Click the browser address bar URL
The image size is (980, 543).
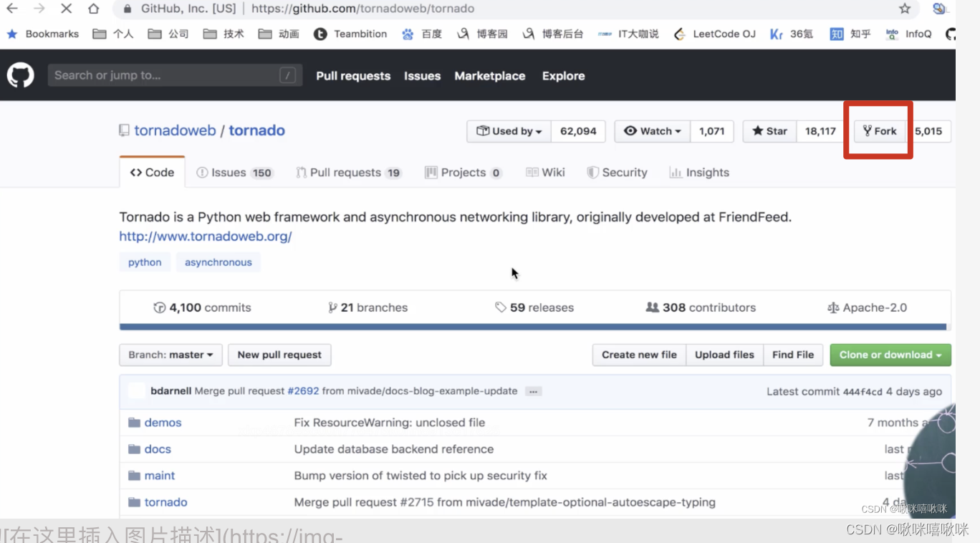click(x=362, y=9)
